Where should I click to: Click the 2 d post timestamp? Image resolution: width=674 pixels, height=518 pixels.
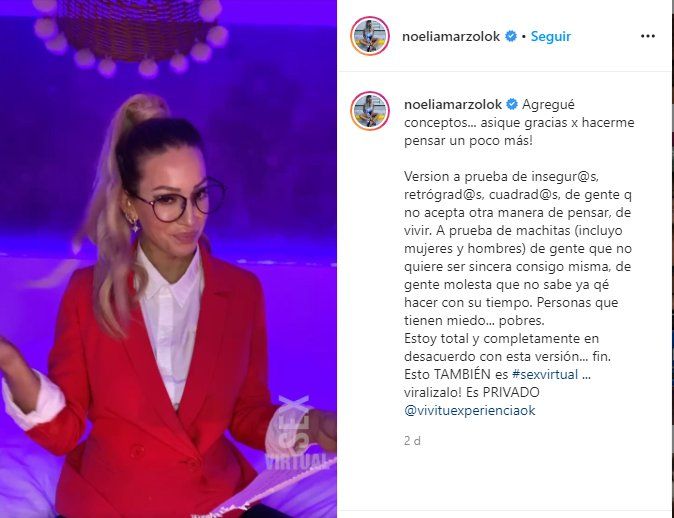click(412, 441)
